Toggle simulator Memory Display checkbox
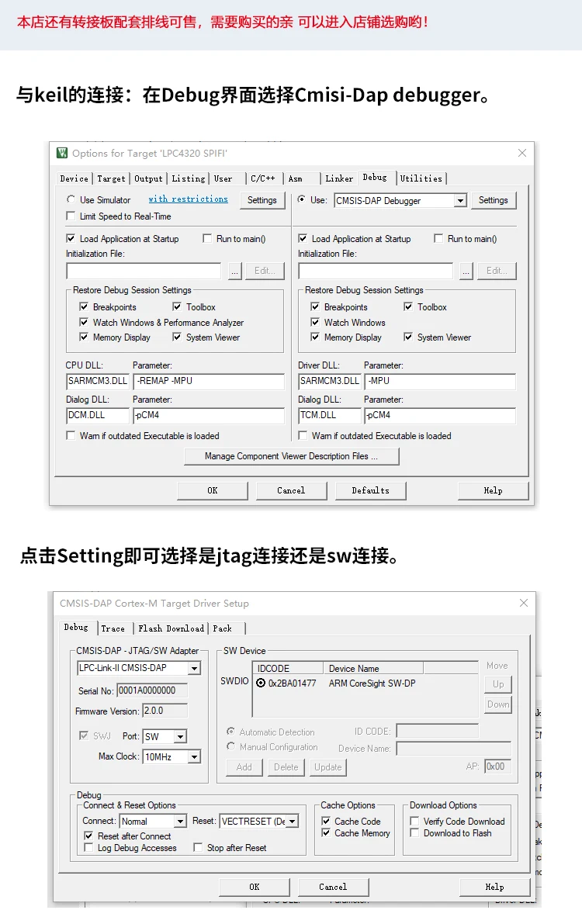This screenshot has width=582, height=924. (84, 337)
